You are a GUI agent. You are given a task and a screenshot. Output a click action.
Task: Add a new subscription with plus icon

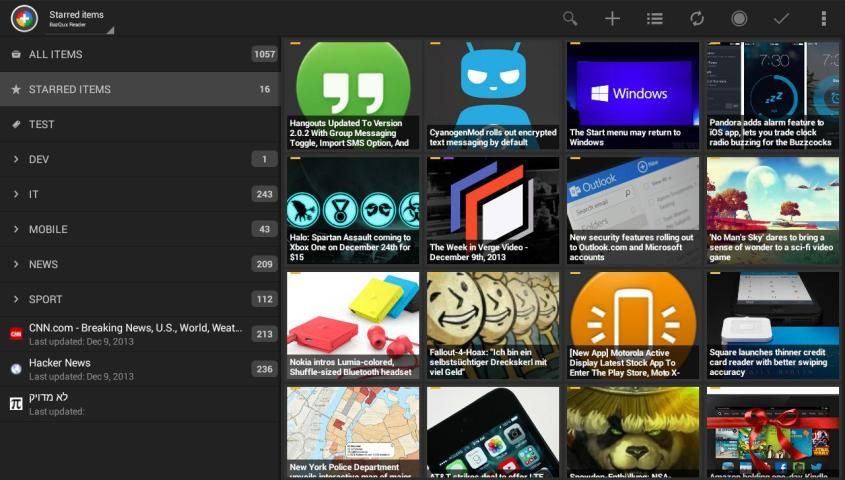[x=612, y=18]
